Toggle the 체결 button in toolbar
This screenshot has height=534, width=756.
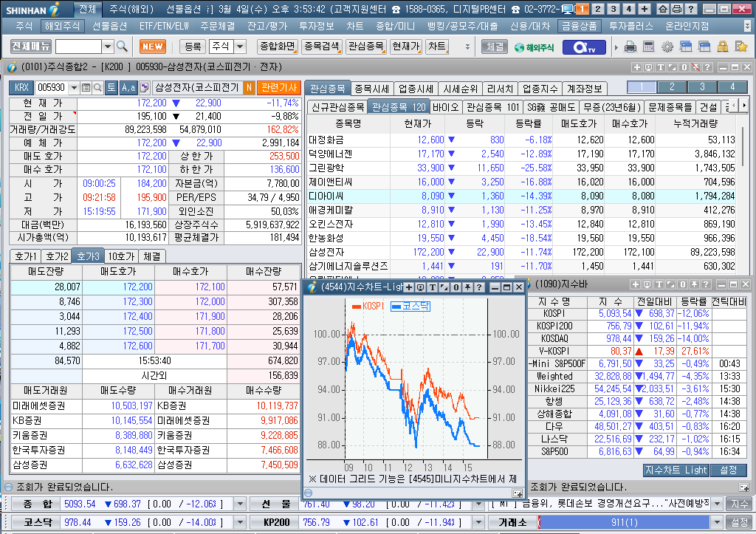click(x=495, y=47)
